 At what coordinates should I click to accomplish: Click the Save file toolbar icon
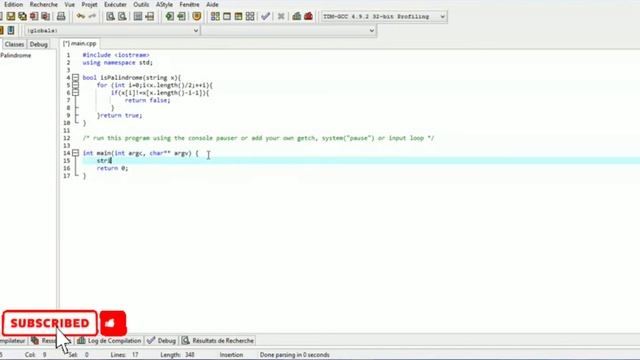pyautogui.click(x=11, y=16)
